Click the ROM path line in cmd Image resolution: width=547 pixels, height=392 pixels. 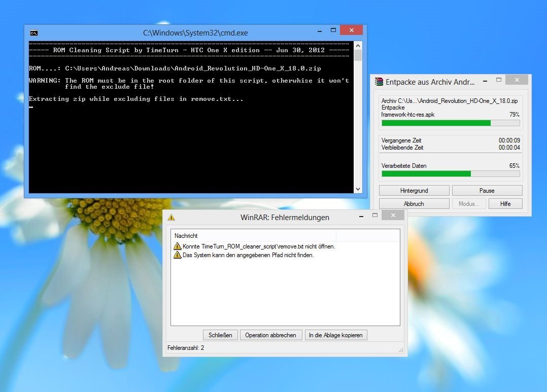point(175,68)
